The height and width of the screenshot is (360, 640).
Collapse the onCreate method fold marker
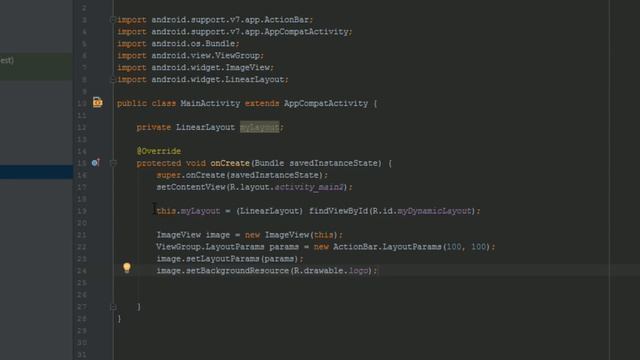pyautogui.click(x=113, y=163)
